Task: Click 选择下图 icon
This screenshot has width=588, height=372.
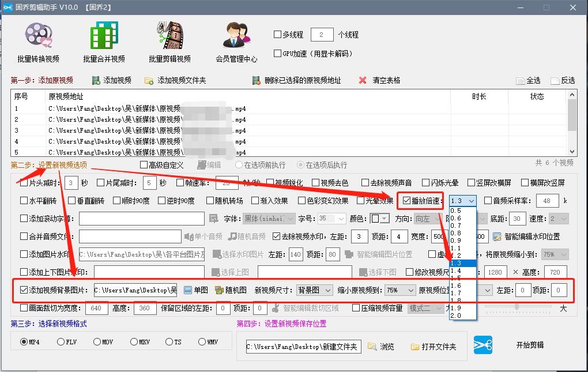Action: click(x=363, y=272)
